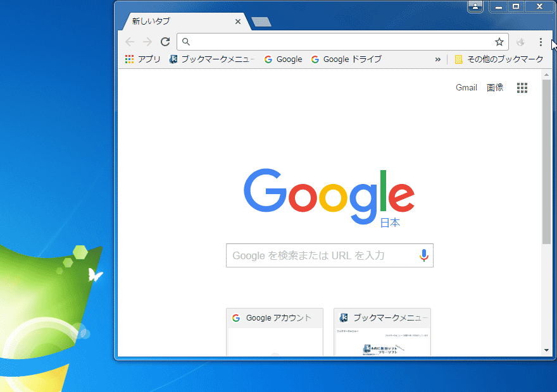This screenshot has width=557, height=392.
Task: Click the browser back arrow
Action: pos(130,42)
